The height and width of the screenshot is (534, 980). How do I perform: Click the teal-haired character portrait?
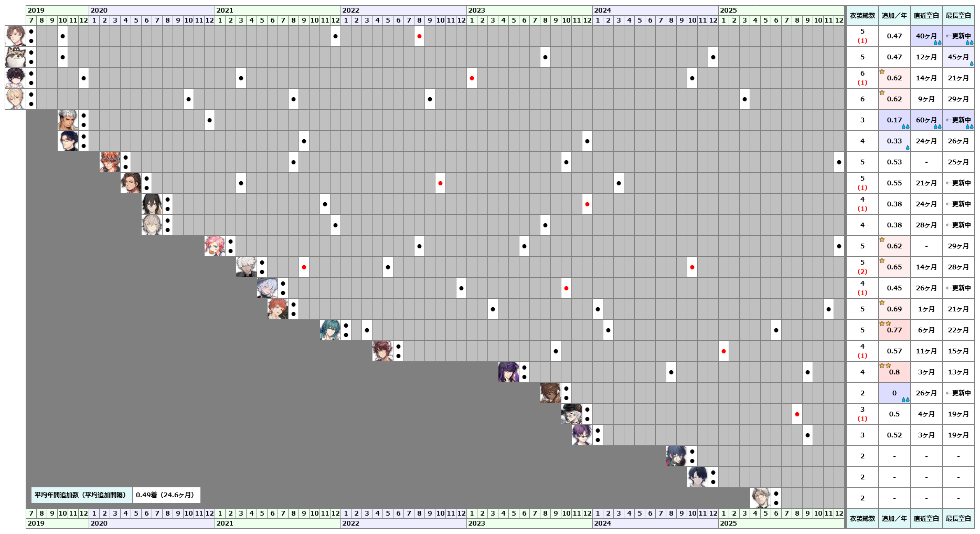[330, 330]
